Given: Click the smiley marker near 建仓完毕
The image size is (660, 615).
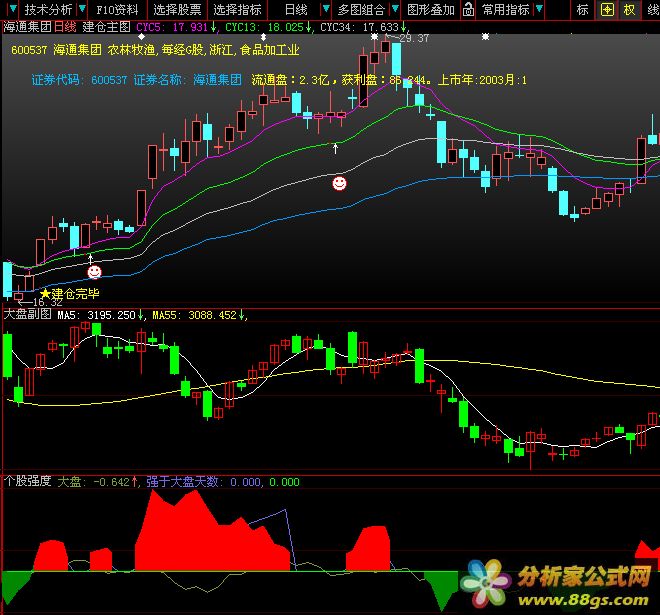Looking at the screenshot, I should pos(94,272).
